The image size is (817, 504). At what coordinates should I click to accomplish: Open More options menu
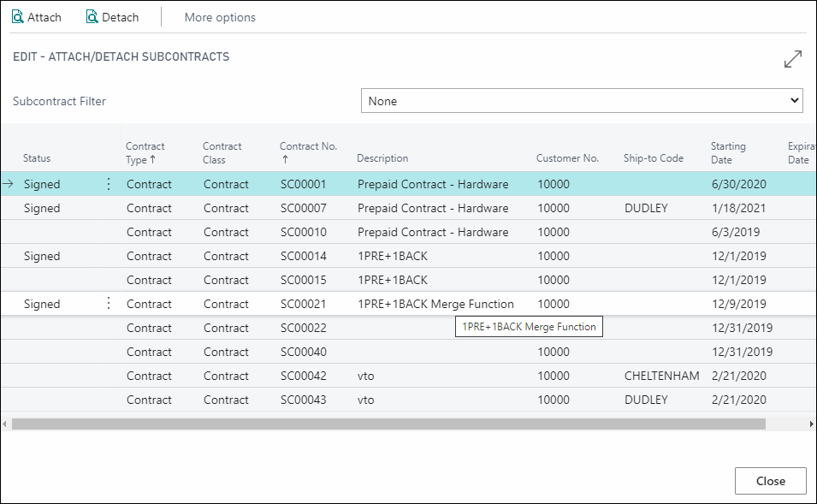(x=220, y=17)
